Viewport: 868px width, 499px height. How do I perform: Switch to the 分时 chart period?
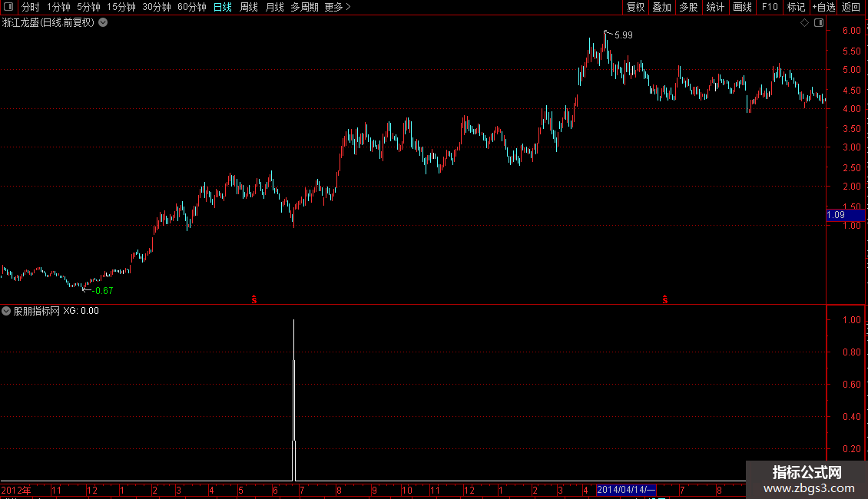click(31, 7)
